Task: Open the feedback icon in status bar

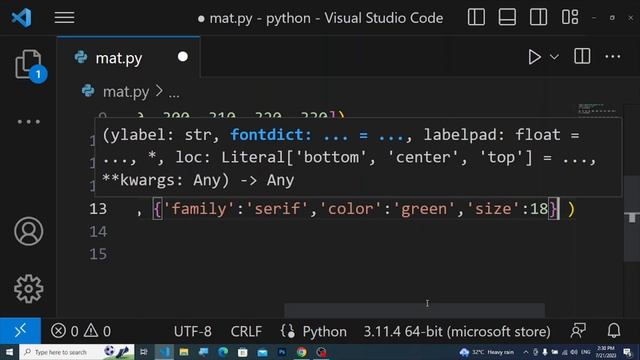Action: point(578,331)
